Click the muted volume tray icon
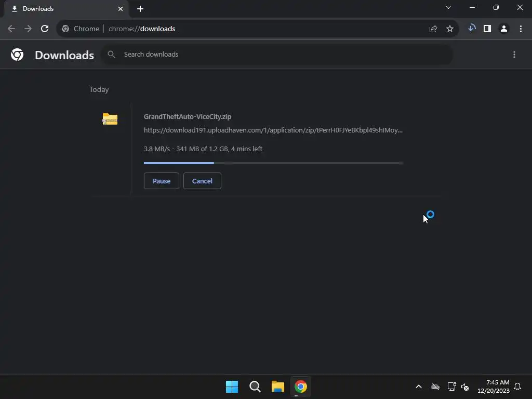This screenshot has height=399, width=532. pyautogui.click(x=465, y=387)
